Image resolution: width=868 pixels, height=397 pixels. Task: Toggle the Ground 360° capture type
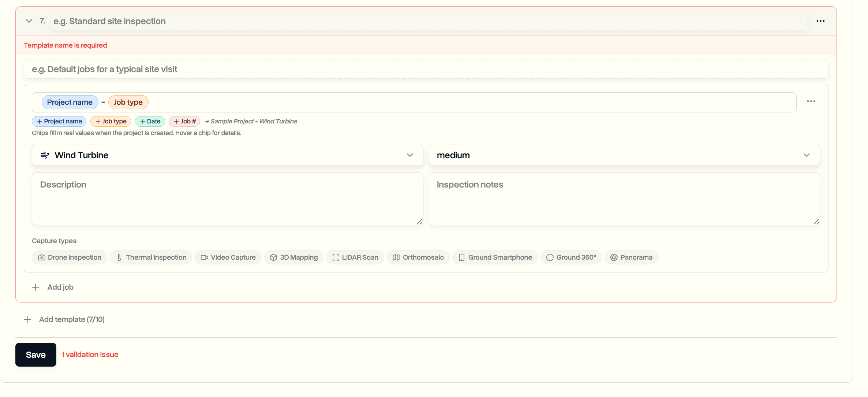(571, 257)
